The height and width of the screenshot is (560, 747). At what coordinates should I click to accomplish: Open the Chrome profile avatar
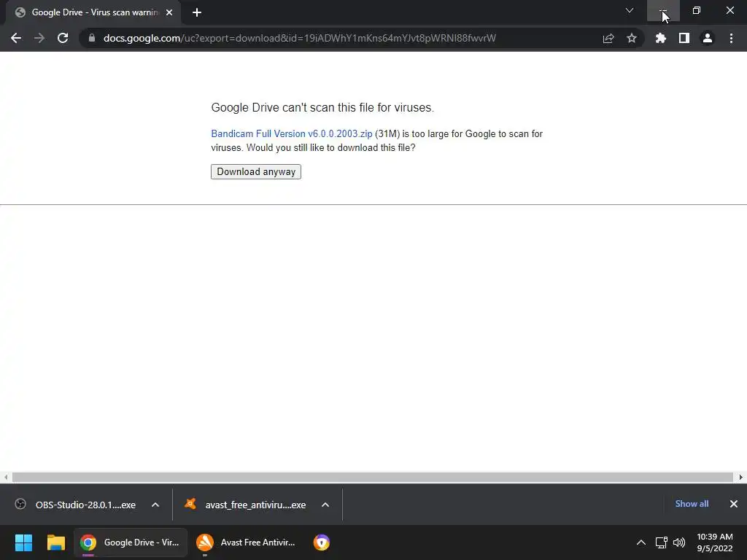tap(708, 38)
